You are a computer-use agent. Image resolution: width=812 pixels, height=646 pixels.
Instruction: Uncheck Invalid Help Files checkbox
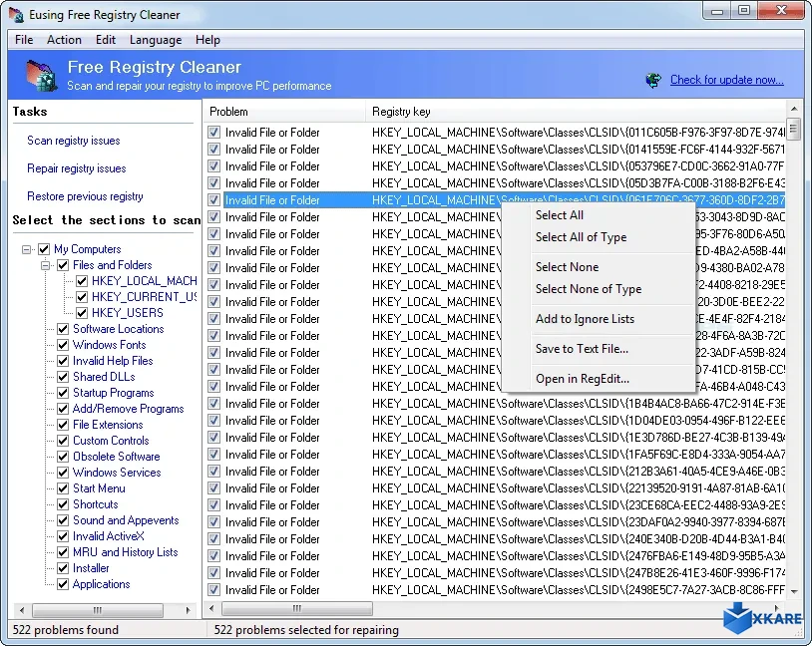tap(63, 361)
